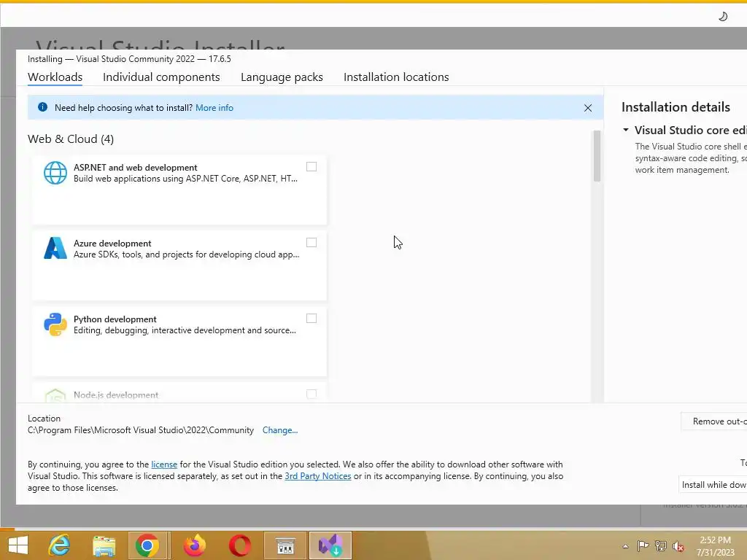Check the Node.js development workload
The image size is (747, 560).
click(x=311, y=394)
